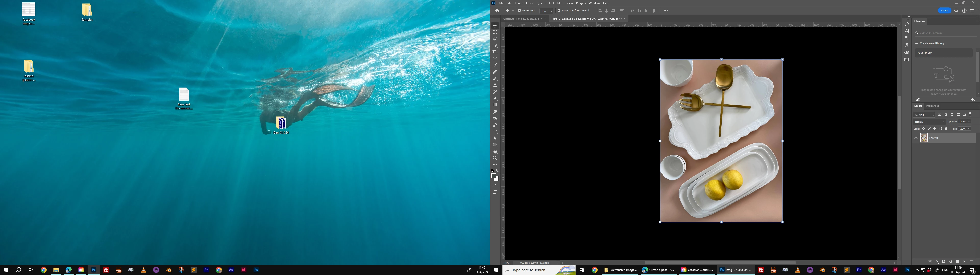Viewport: 980px width, 275px height.
Task: Choose the Zoom tool in toolbar
Action: (x=495, y=158)
